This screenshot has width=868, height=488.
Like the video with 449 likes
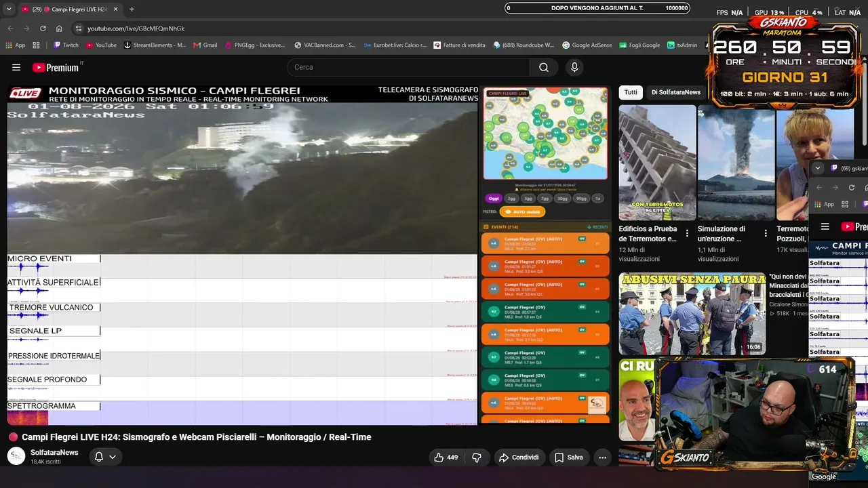pyautogui.click(x=446, y=457)
